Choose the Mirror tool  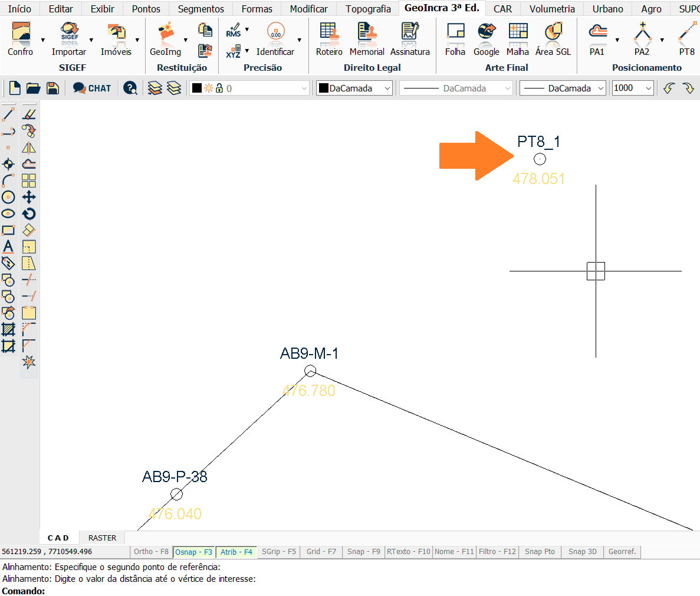(x=29, y=148)
